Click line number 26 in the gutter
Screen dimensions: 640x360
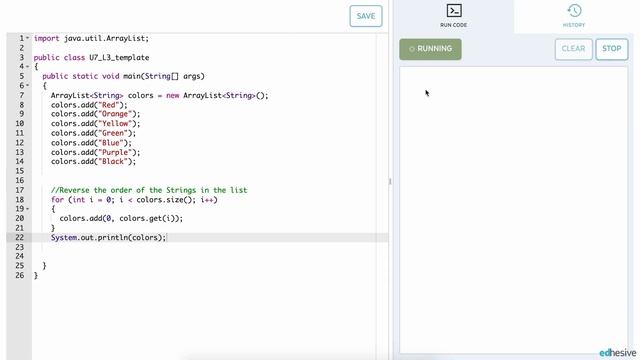pos(20,276)
